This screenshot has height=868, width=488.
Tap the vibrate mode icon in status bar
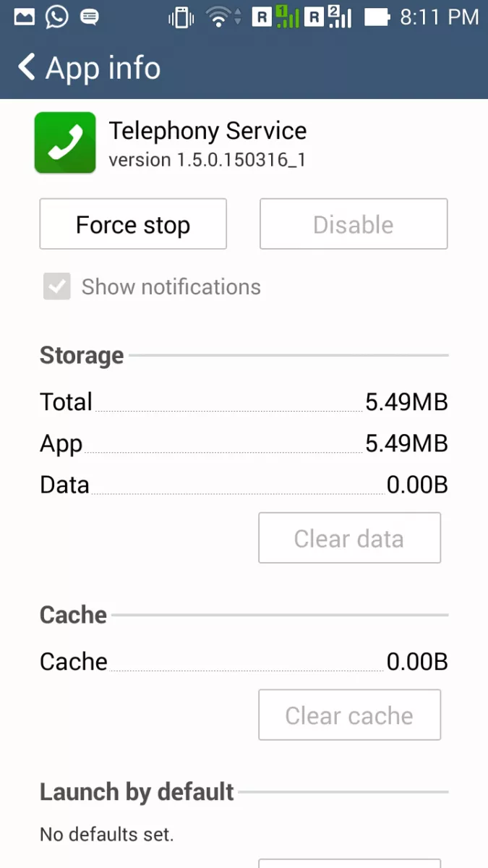coord(181,17)
